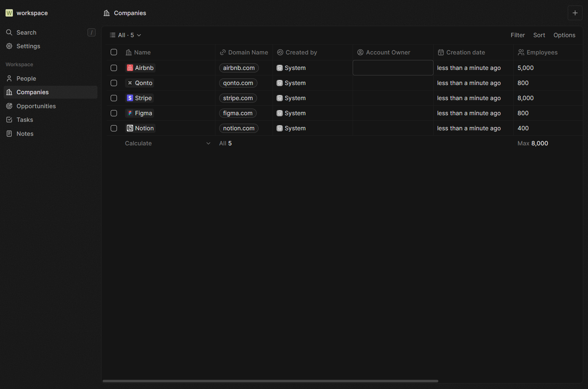Click the Settings gear icon

click(9, 46)
